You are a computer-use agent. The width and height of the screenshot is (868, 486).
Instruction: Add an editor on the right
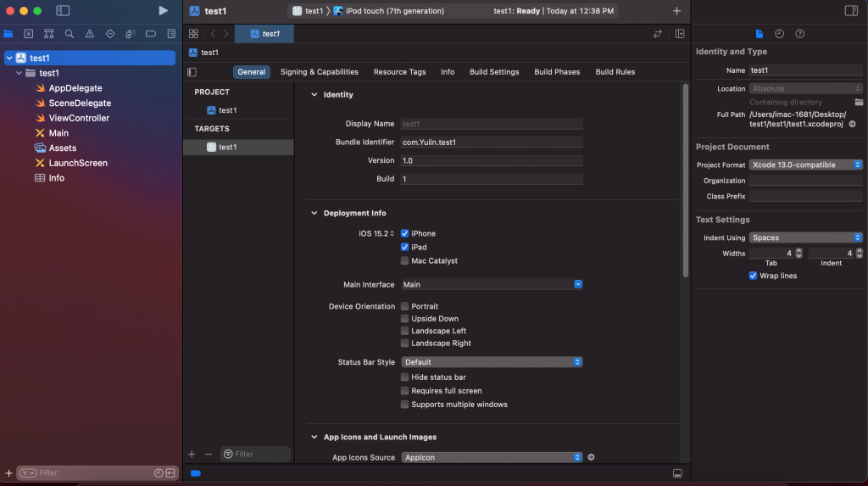pos(680,34)
